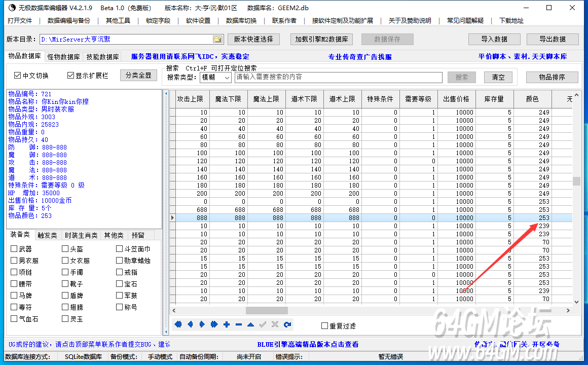Click the 颜色 column header
Image resolution: width=588 pixels, height=365 pixels.
533,99
